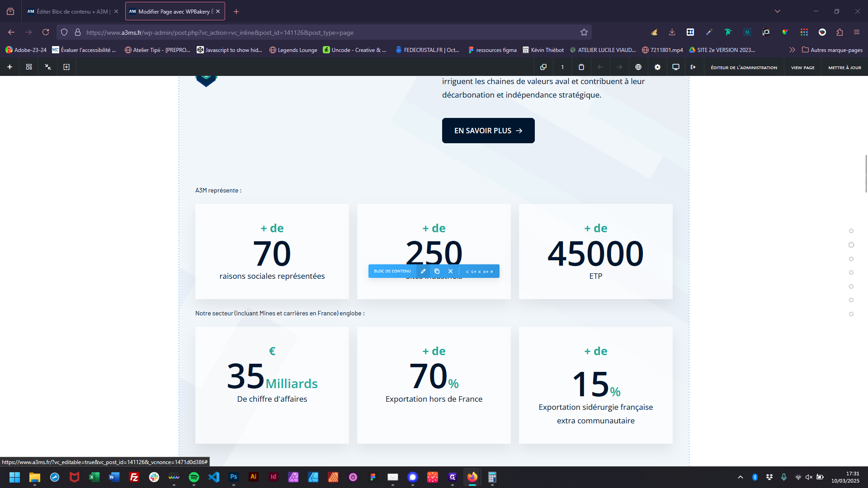Click the Notre secteur incluant Mines text
Image resolution: width=868 pixels, height=488 pixels.
point(280,313)
